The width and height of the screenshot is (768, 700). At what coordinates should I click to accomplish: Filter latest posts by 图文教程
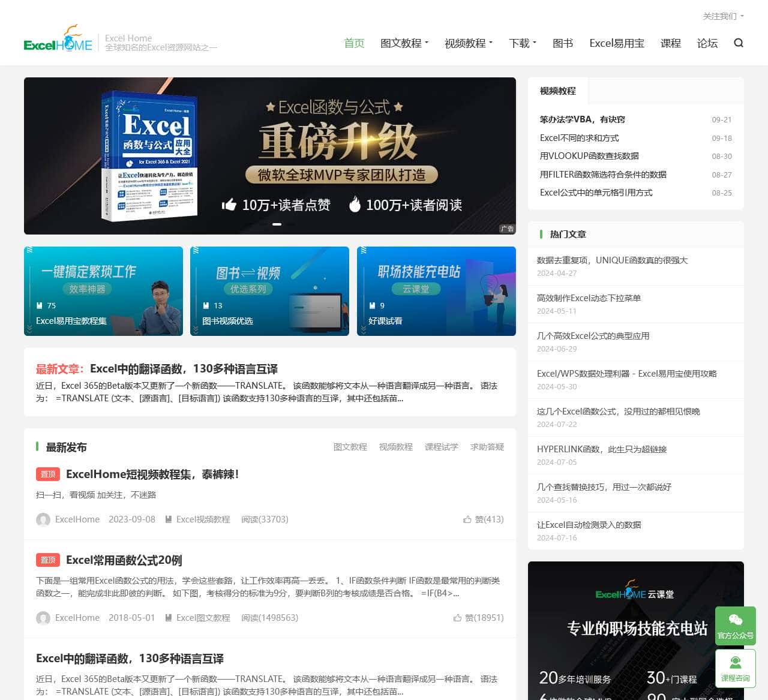(x=350, y=447)
